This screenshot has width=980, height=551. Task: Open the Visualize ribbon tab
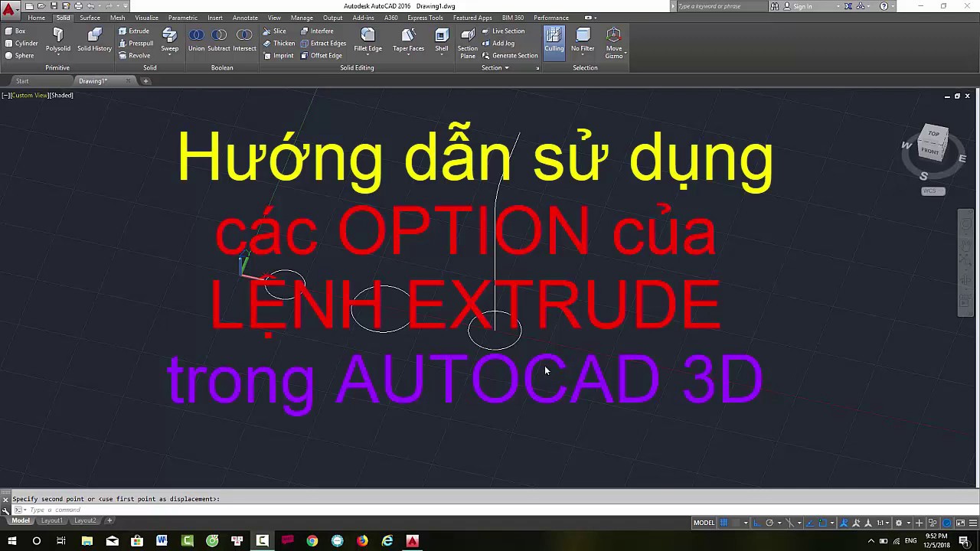[x=146, y=18]
